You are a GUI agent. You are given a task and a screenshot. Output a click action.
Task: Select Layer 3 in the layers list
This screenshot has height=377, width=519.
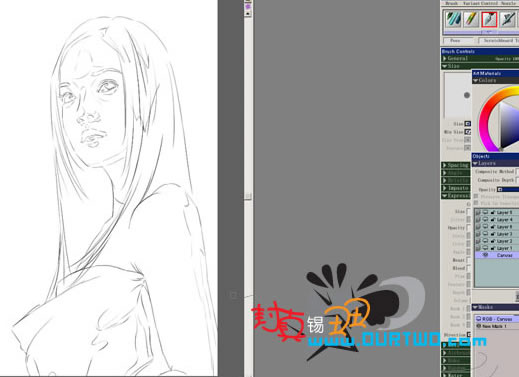tap(497, 234)
